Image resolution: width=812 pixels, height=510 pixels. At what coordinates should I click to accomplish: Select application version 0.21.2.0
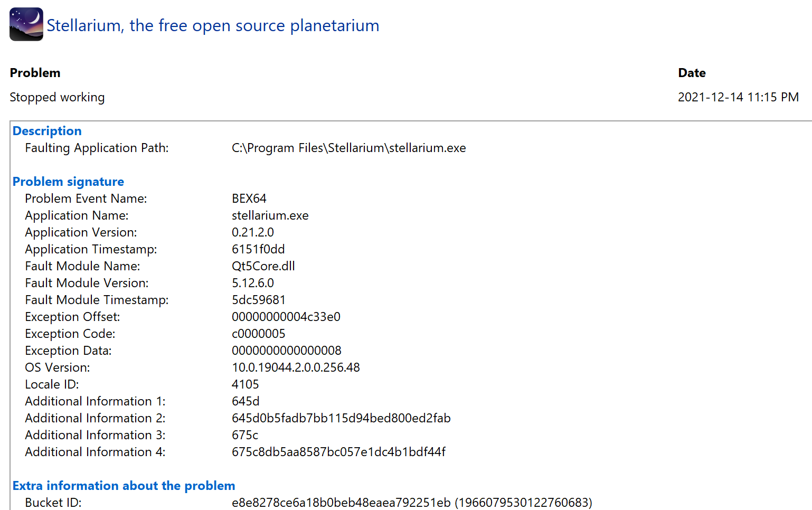(x=253, y=232)
